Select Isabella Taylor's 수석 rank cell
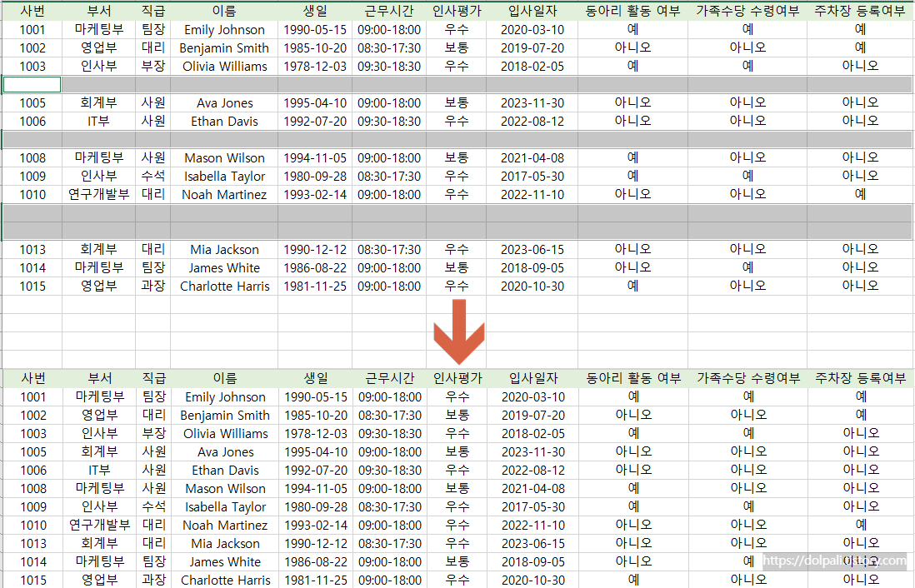The image size is (915, 588). click(153, 176)
